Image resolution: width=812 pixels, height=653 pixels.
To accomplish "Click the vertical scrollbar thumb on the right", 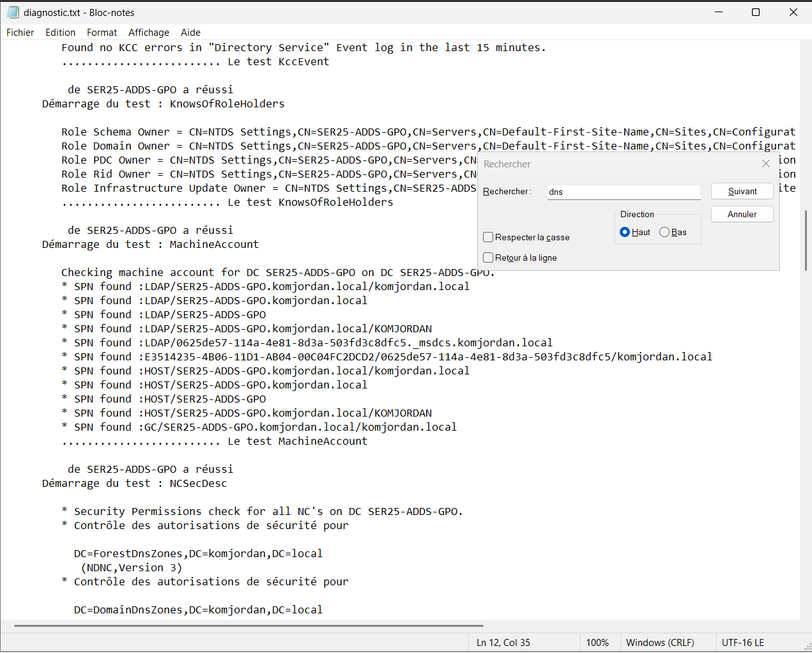I will [805, 243].
